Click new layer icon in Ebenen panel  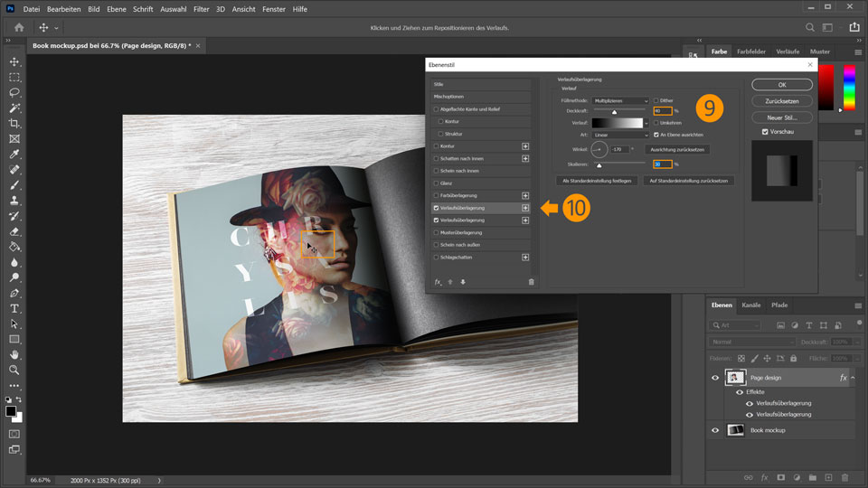pos(829,477)
